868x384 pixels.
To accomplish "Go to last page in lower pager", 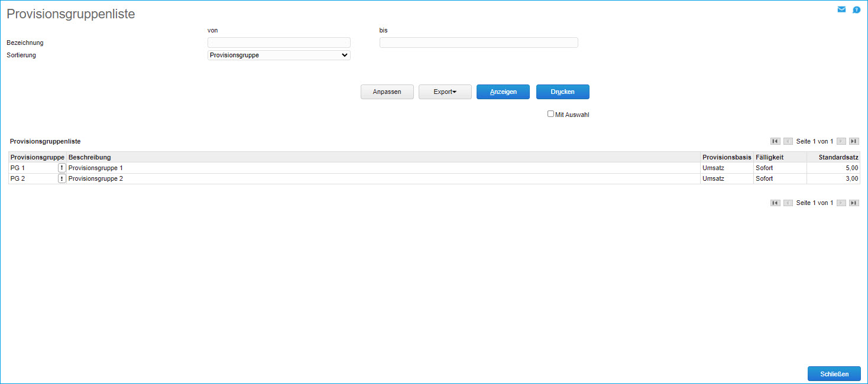I will [x=854, y=203].
